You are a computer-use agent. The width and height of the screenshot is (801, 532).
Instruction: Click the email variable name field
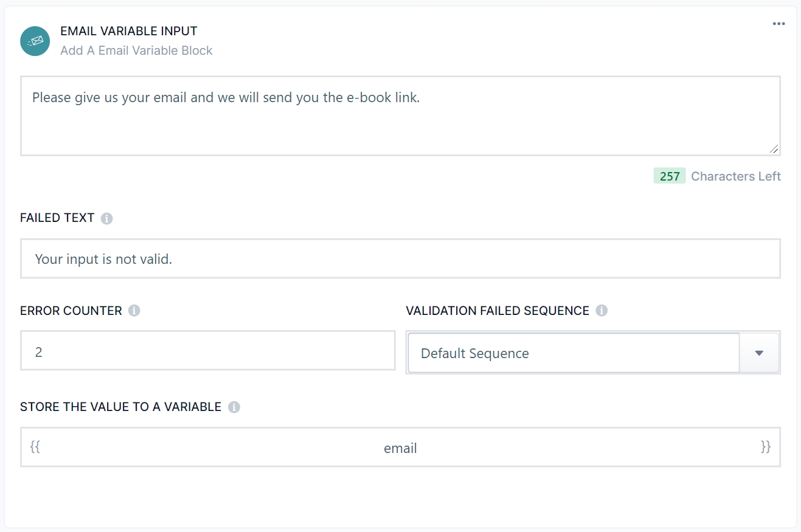[x=400, y=448]
